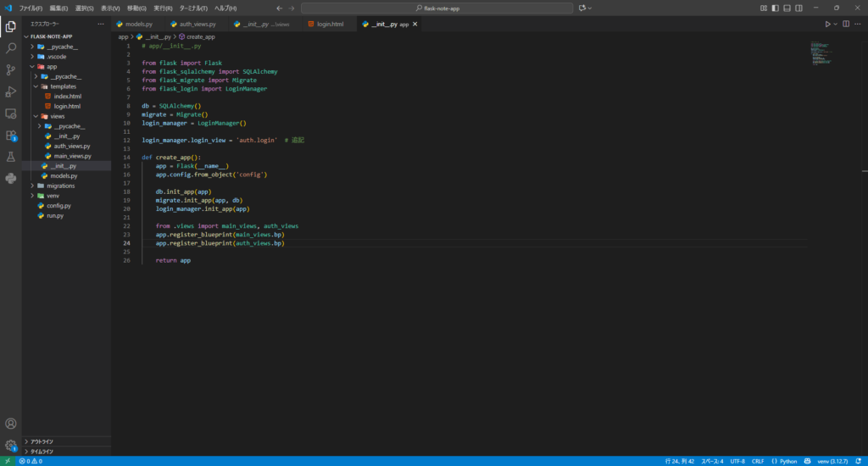
Task: Expand the アウトライン section
Action: click(42, 441)
